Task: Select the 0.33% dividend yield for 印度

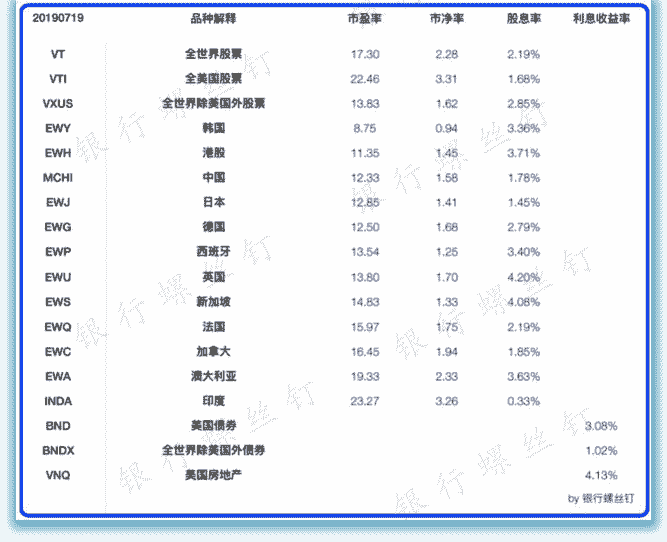Action: pos(524,401)
